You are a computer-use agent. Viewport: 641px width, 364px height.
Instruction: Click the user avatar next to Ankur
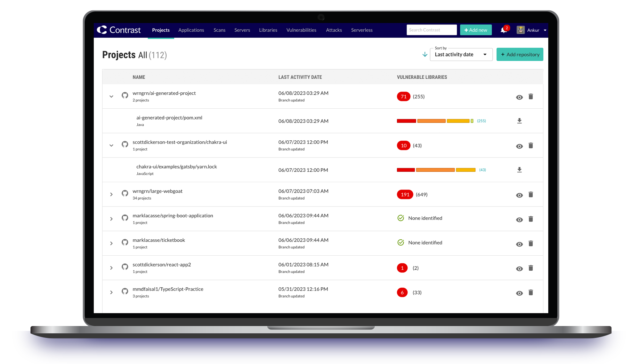click(x=520, y=30)
